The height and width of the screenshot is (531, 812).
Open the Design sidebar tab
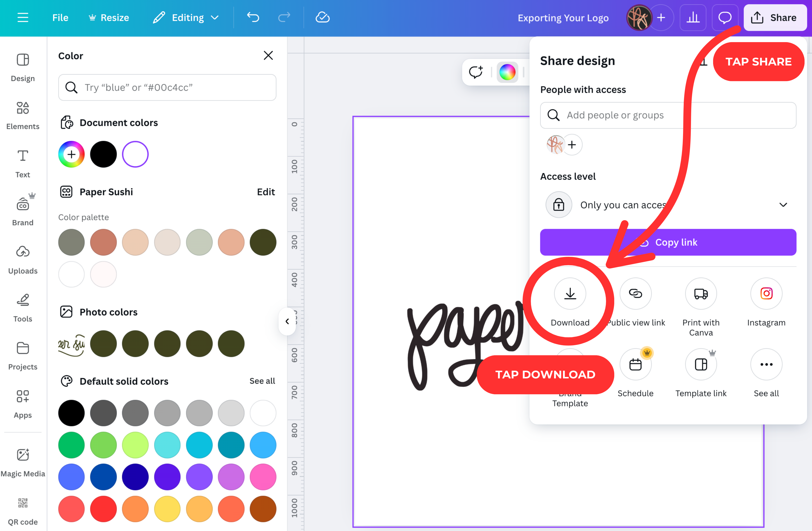tap(23, 68)
